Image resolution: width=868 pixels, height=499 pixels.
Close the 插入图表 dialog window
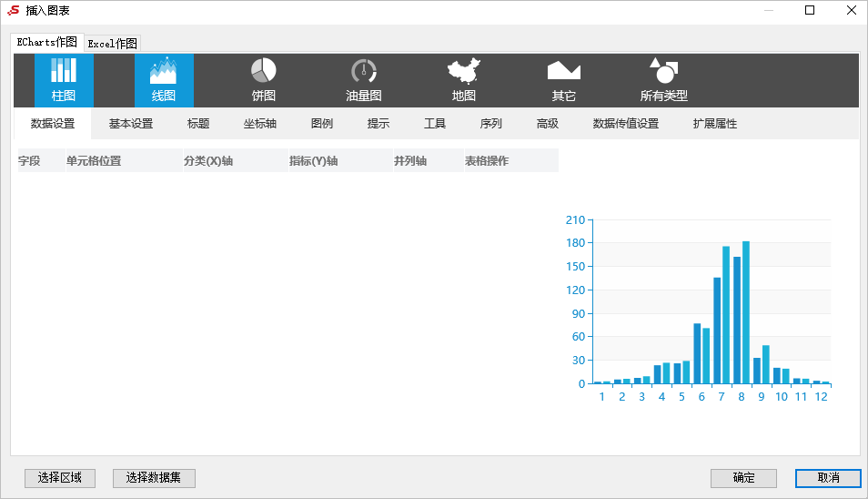[852, 11]
